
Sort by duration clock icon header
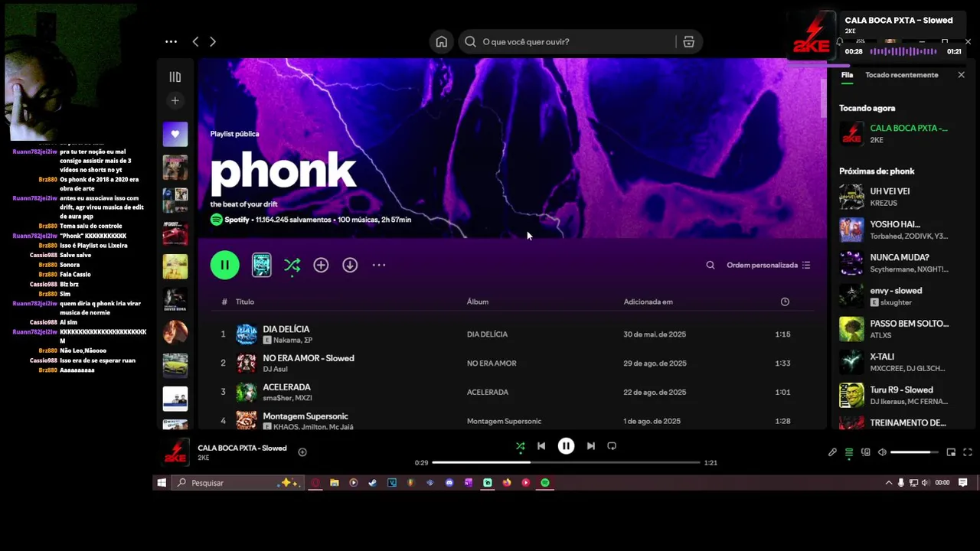(x=785, y=302)
